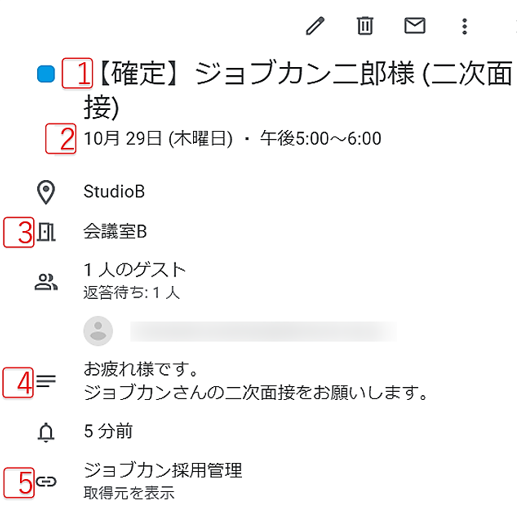The image size is (517, 522).
Task: Expand the 1 人のゲスト guest list
Action: pos(135,270)
